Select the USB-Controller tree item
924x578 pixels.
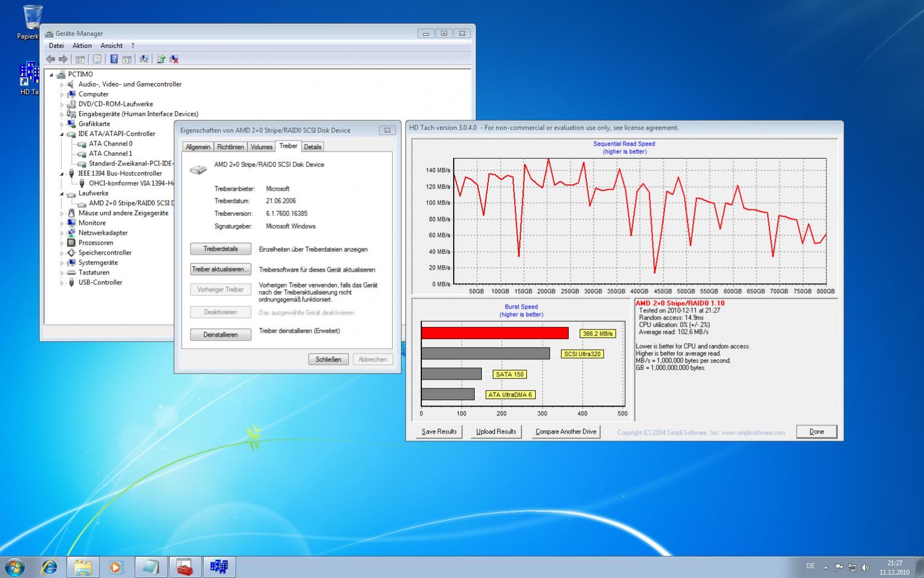pyautogui.click(x=100, y=282)
